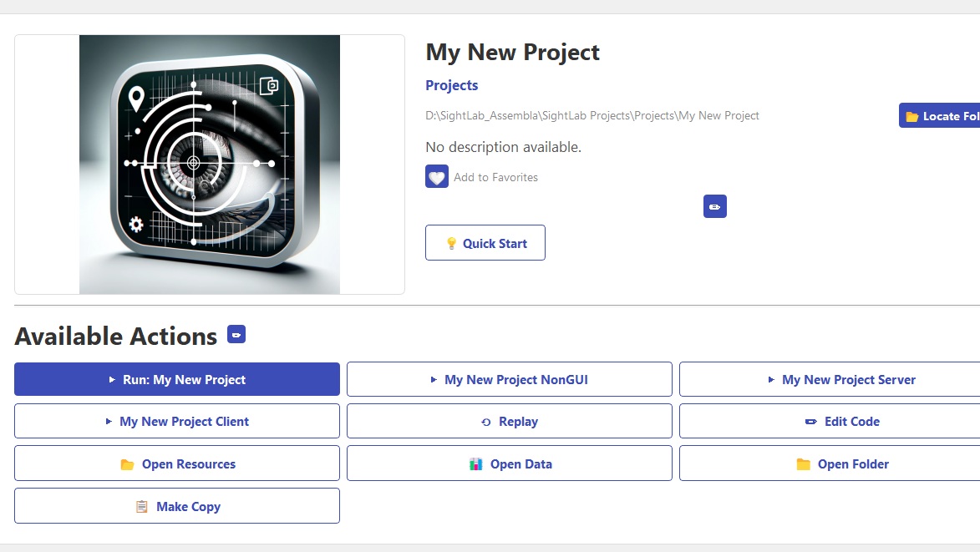Open the Replay action
The image size is (980, 552).
click(510, 422)
